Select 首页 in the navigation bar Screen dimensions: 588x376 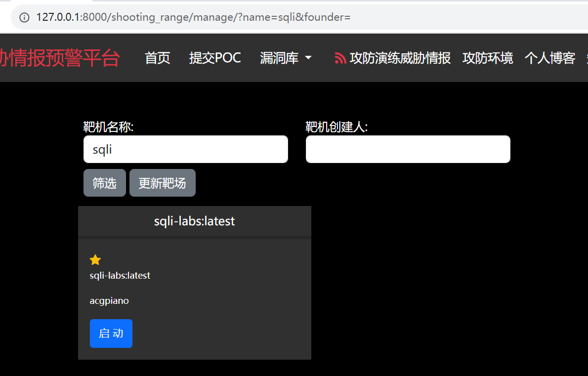pyautogui.click(x=157, y=58)
